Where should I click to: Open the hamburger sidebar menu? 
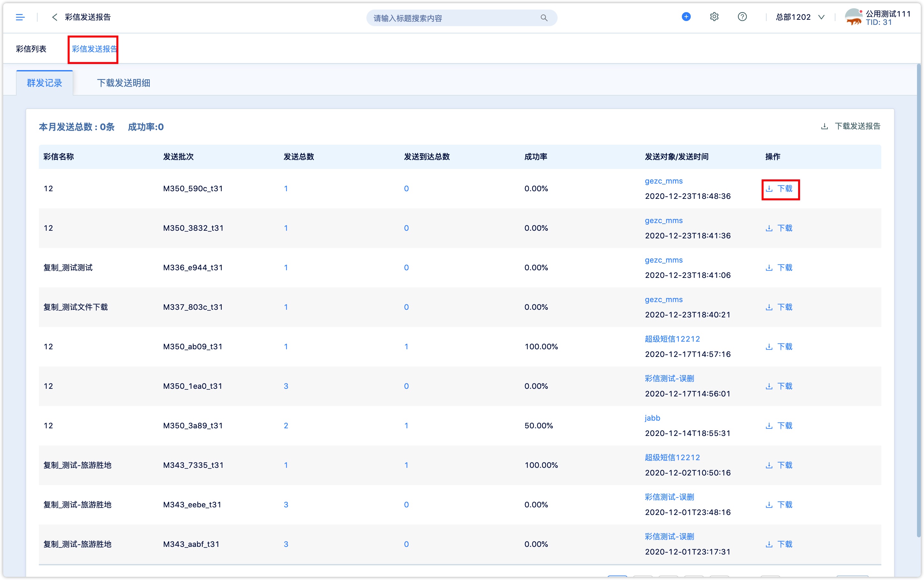20,17
